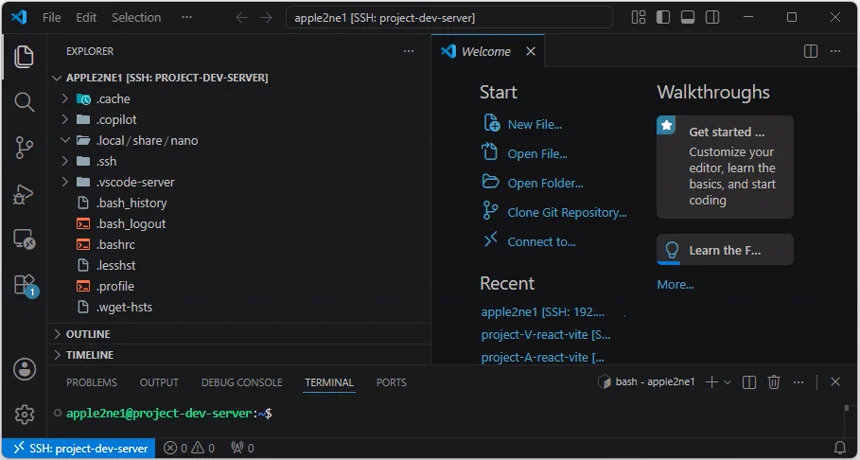Select the TERMINAL tab
The image size is (860, 460).
[x=329, y=382]
